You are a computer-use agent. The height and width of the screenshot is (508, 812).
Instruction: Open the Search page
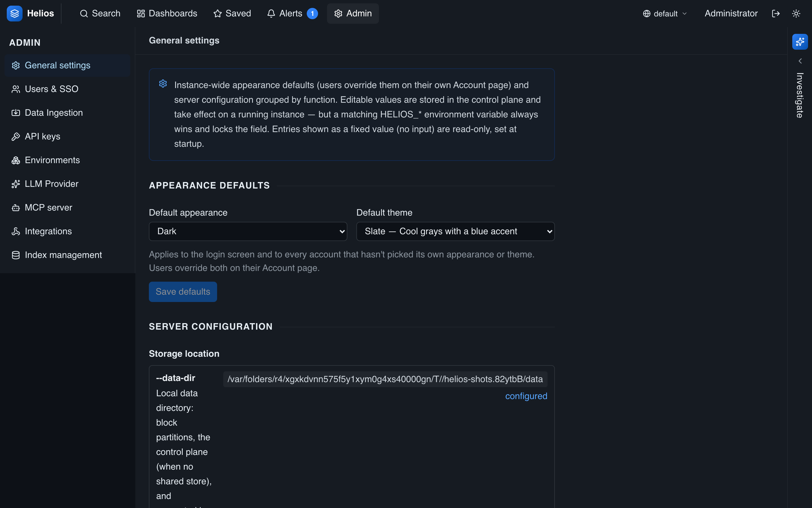coord(100,14)
